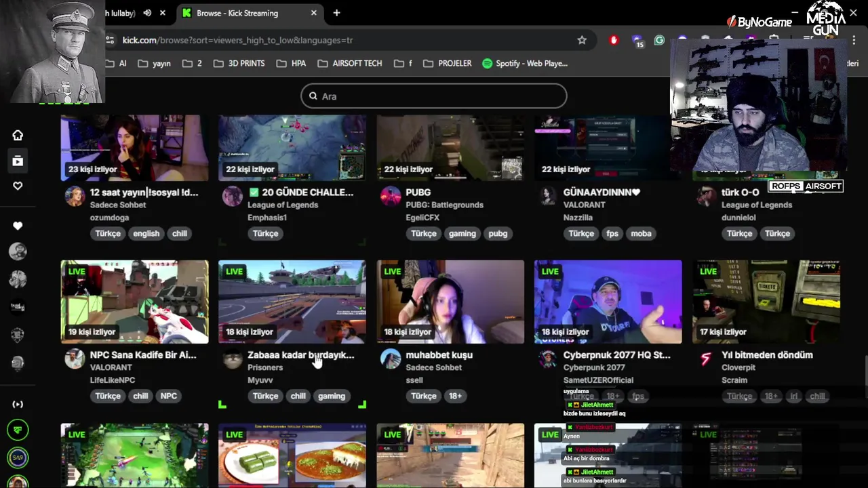Open 20 GÜNDE CHALLE... stream title
Image resolution: width=868 pixels, height=488 pixels.
[x=301, y=192]
